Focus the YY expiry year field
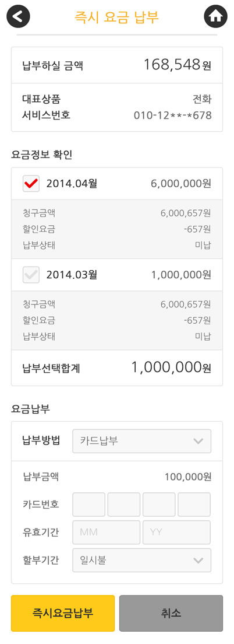The image size is (234, 644). (176, 532)
